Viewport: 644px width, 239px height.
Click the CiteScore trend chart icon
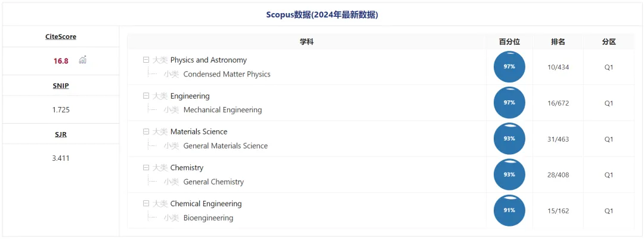tap(83, 60)
